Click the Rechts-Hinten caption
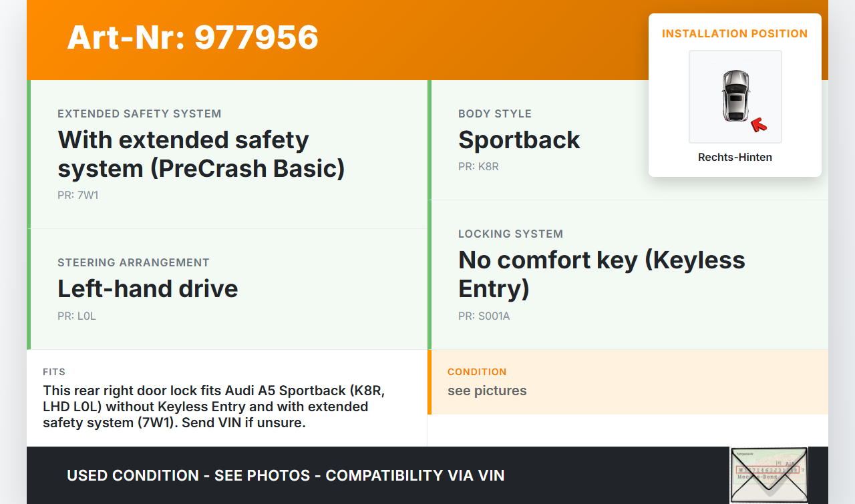 point(735,158)
